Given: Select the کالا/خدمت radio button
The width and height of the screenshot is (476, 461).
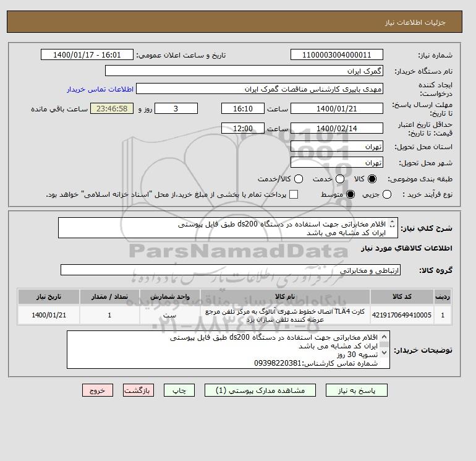Looking at the screenshot, I should 299,179.
